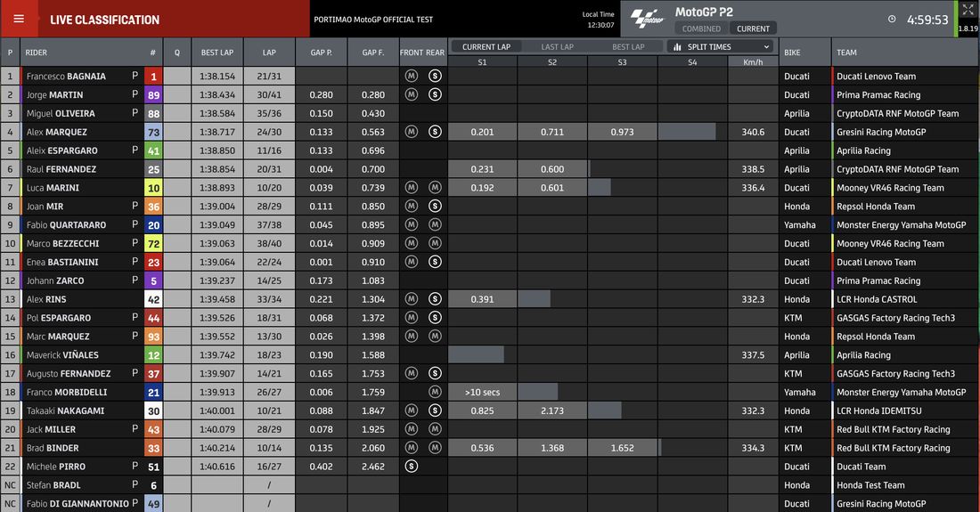Viewport: 980px width, 512px height.
Task: Click Joan Mir's rear tyre S icon
Action: coord(435,206)
